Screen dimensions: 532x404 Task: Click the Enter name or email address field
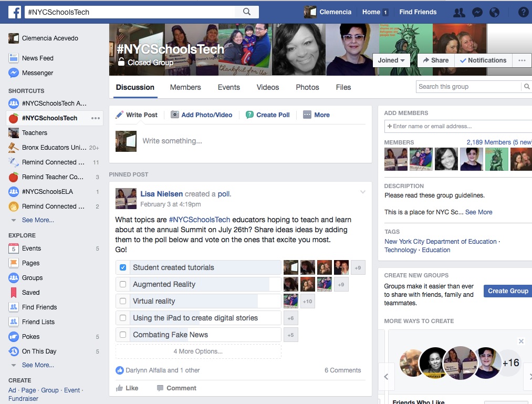coord(458,126)
